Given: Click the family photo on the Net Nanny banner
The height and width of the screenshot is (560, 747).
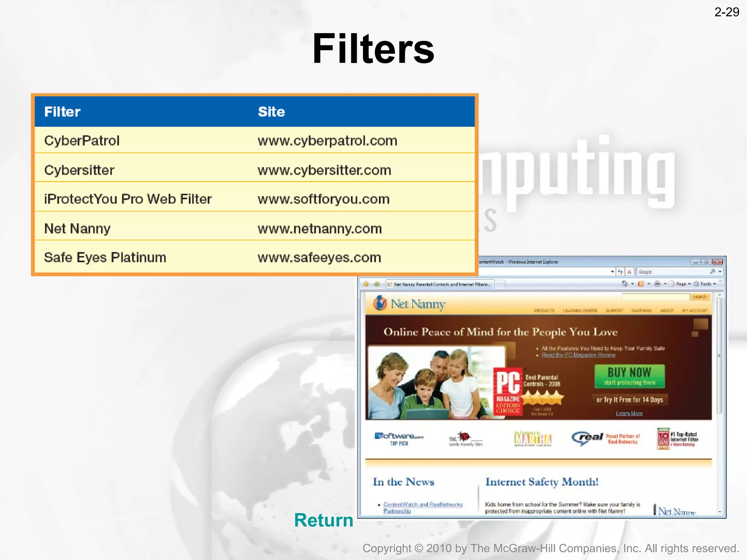Looking at the screenshot, I should 437,382.
